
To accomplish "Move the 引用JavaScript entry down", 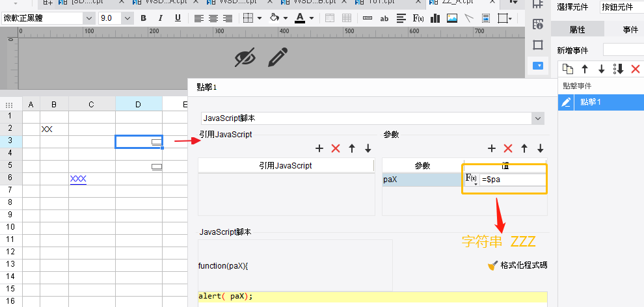I will pyautogui.click(x=368, y=148).
